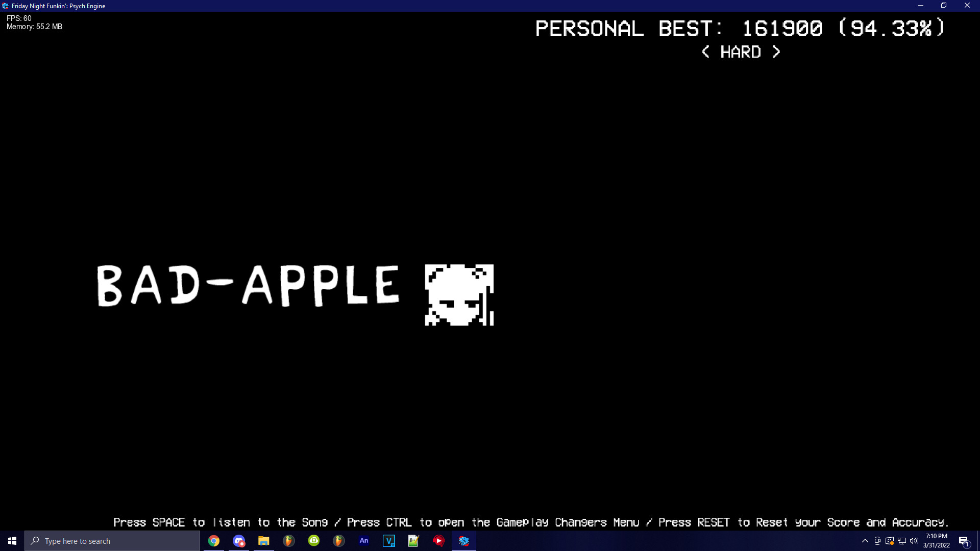Viewport: 980px width, 551px height.
Task: Toggle the wireless display connection icon
Action: coord(890,541)
